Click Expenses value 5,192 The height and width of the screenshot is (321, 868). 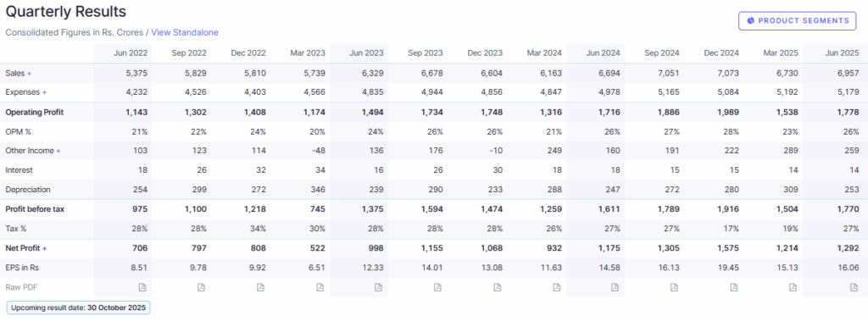[787, 92]
